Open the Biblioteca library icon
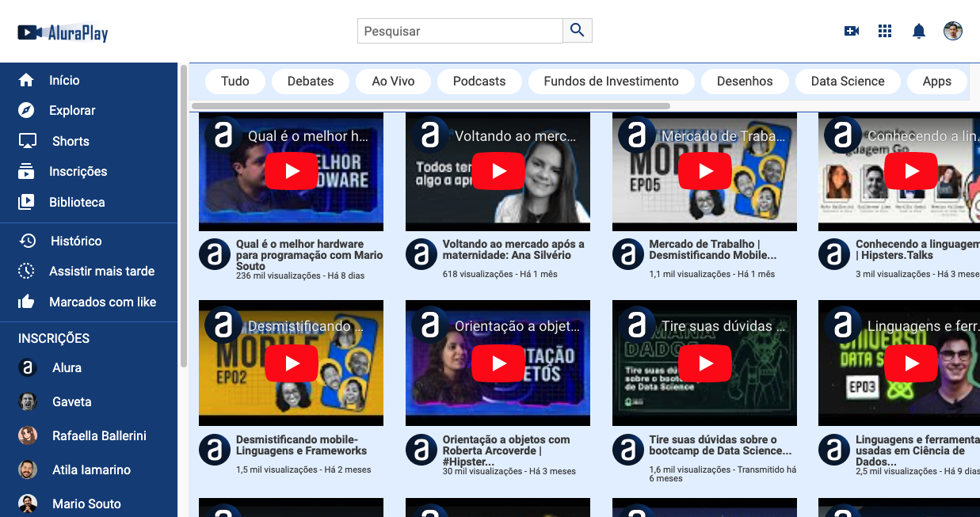 27,202
